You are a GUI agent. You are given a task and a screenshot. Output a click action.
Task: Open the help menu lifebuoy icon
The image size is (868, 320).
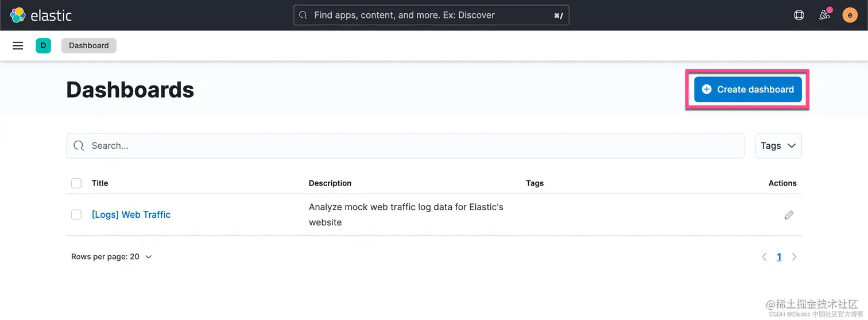click(799, 15)
